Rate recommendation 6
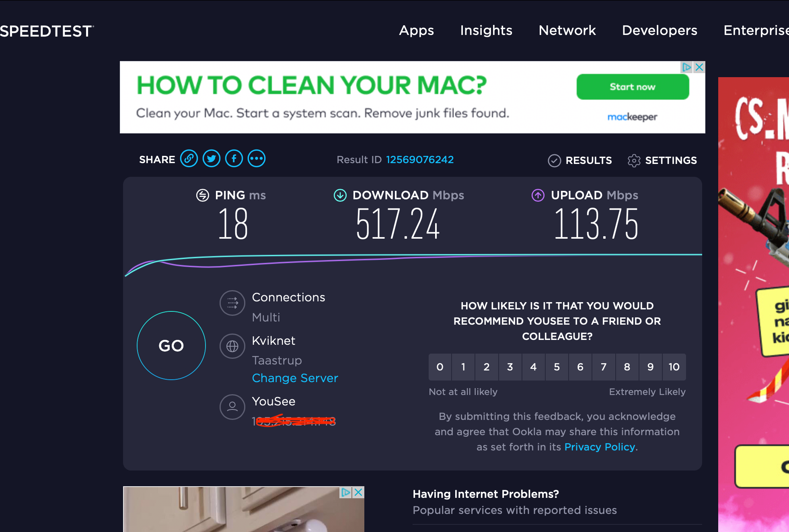The image size is (789, 532). 580,367
